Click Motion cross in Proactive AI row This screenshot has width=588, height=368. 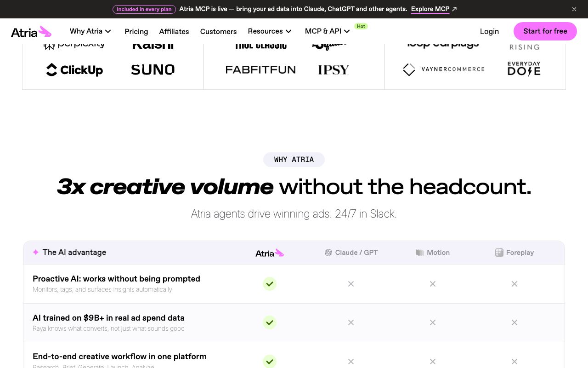433,284
